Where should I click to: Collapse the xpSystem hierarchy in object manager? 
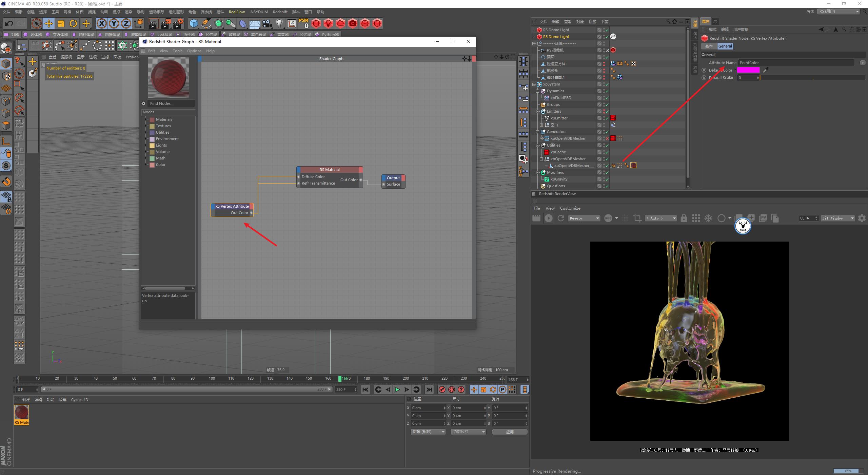tap(534, 84)
